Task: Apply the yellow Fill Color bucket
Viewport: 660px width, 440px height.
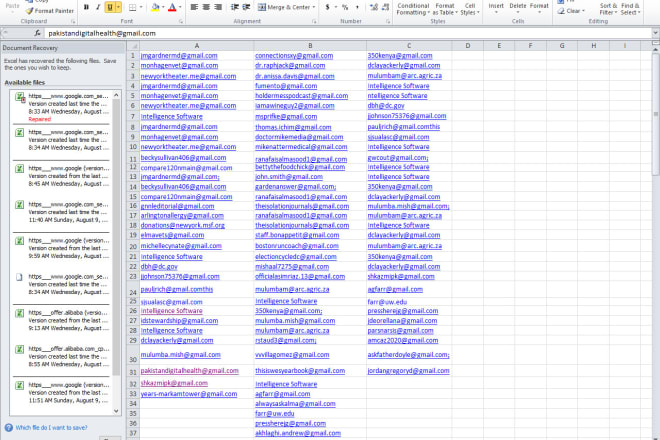Action: pyautogui.click(x=155, y=7)
